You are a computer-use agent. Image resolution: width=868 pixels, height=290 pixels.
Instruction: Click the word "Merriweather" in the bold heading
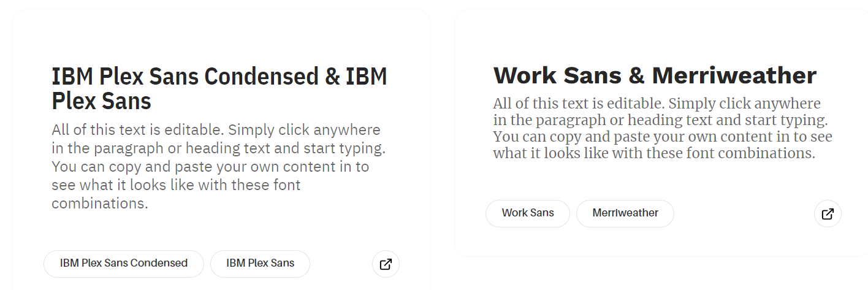click(x=734, y=75)
